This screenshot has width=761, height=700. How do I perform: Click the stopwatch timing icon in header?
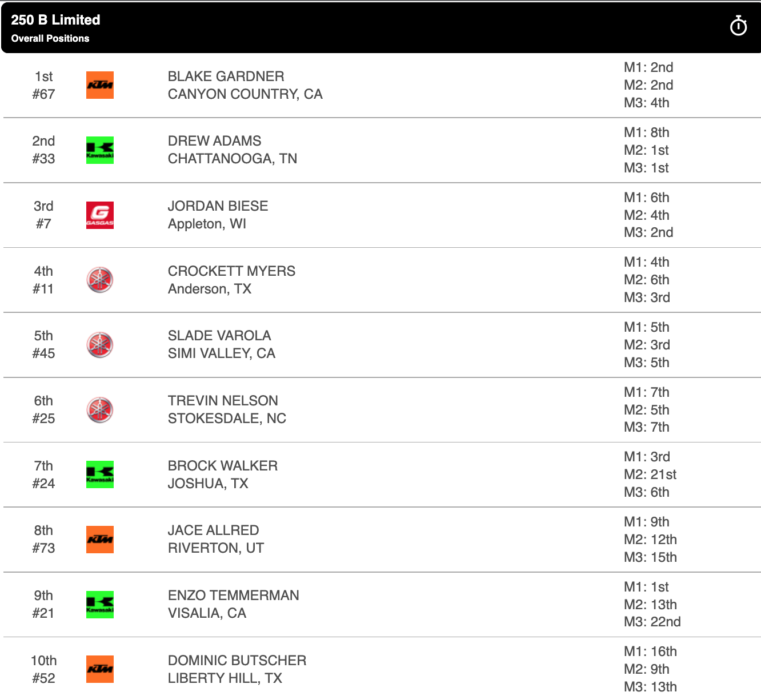pos(738,26)
